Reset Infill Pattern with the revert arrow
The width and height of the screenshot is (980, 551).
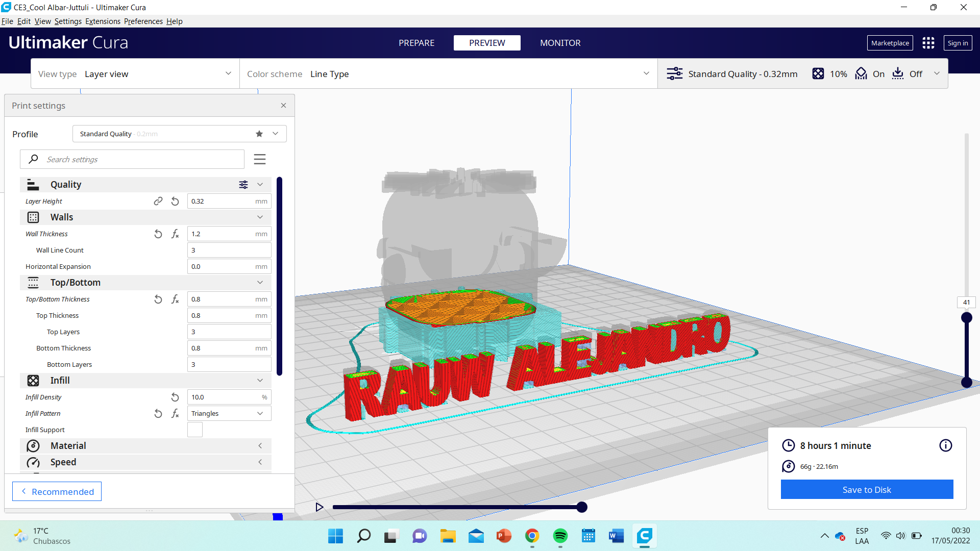point(158,413)
